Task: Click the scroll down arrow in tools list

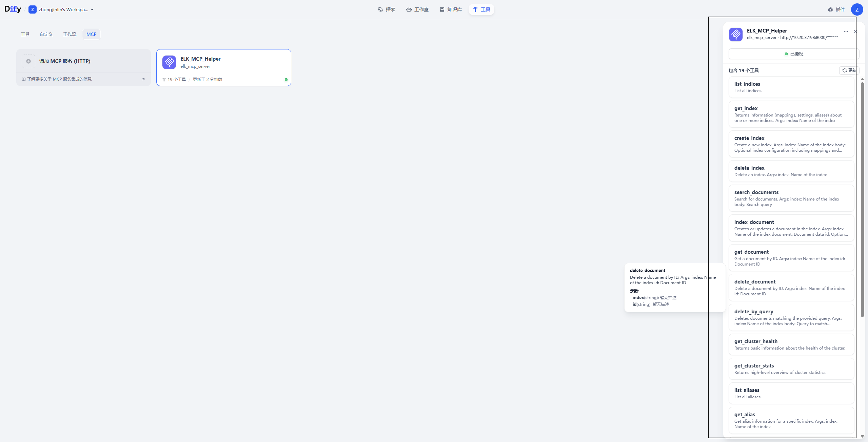Action: 862,436
